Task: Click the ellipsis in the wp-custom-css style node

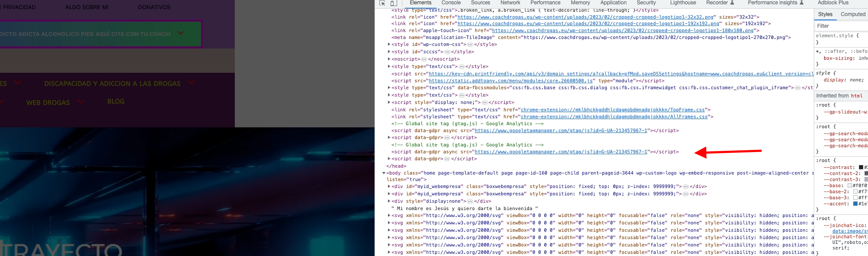Action: coord(470,45)
